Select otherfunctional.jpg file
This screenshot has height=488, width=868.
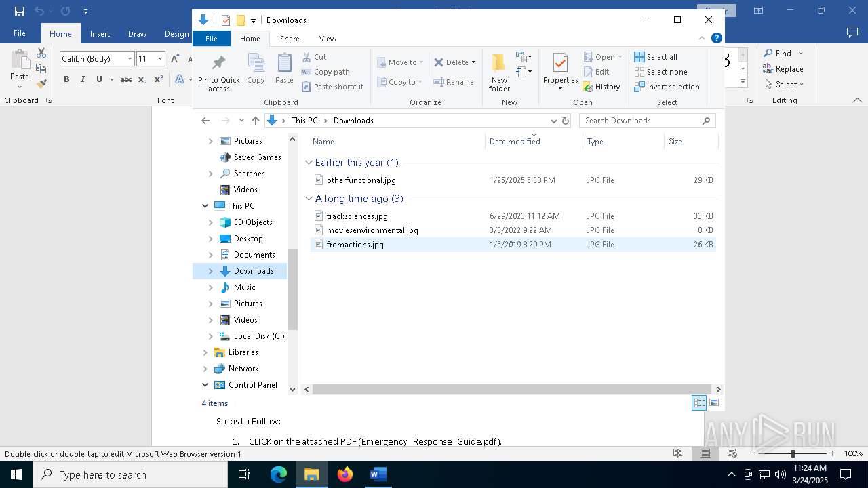512,180
